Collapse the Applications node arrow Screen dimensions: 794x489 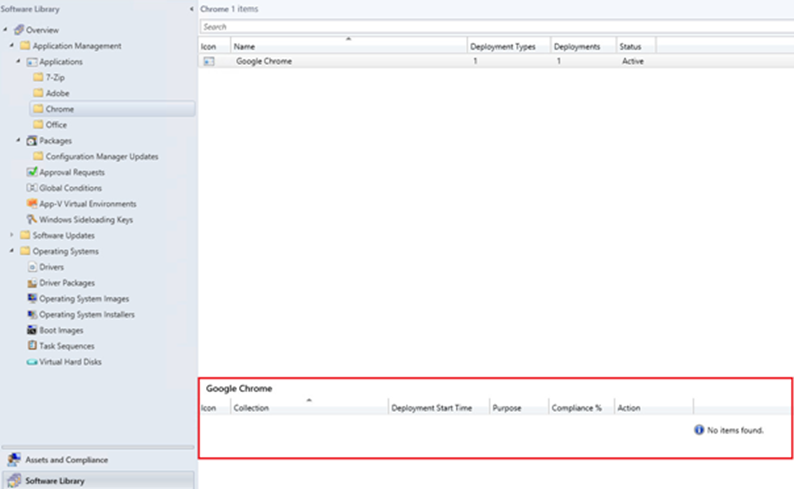tap(18, 61)
